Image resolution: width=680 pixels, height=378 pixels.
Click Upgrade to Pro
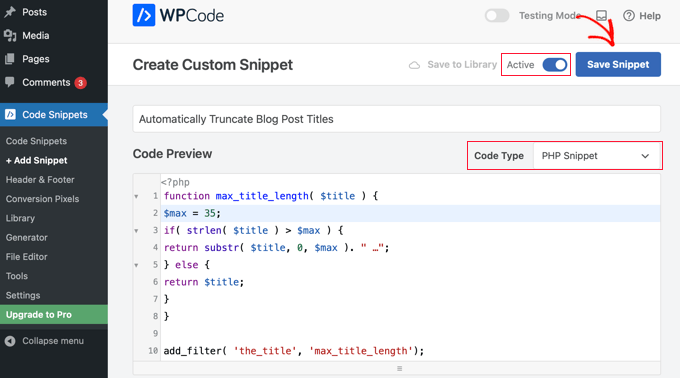point(54,314)
